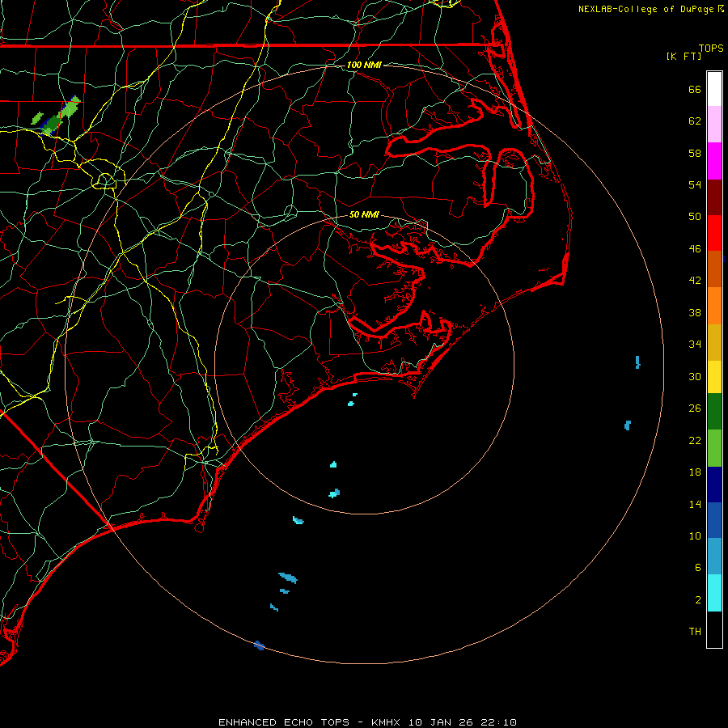Image resolution: width=728 pixels, height=728 pixels.
Task: Select the dark green legend swatch
Action: [x=714, y=412]
